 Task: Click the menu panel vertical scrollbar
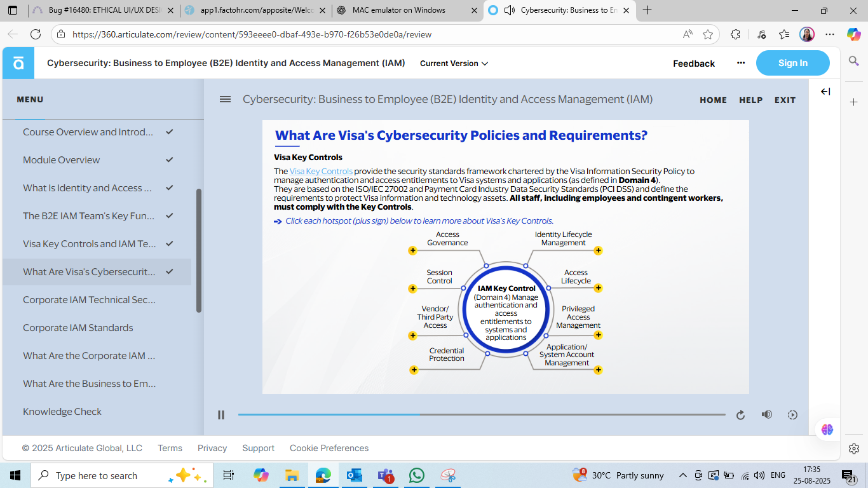point(199,250)
